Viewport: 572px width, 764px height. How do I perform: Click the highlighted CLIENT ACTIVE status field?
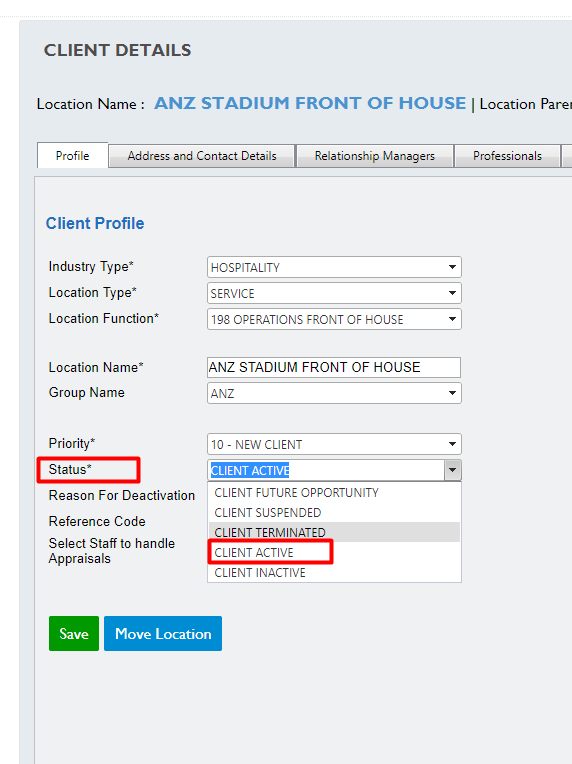pos(325,470)
